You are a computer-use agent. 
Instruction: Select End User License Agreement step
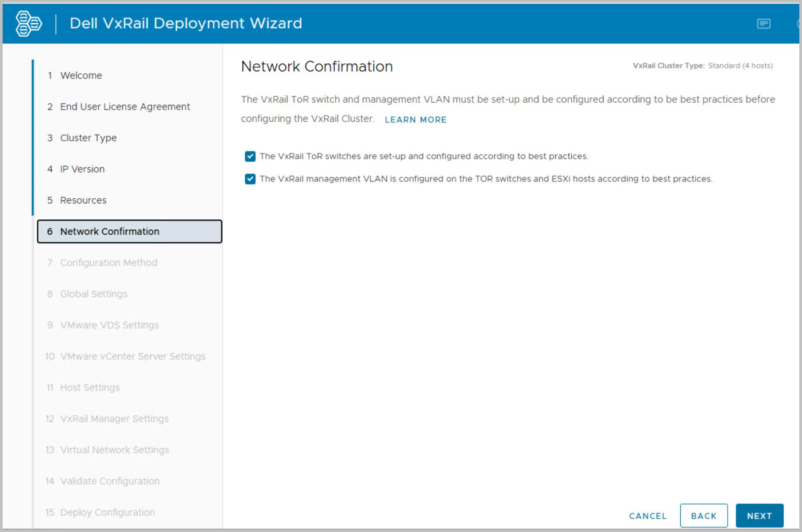(125, 107)
